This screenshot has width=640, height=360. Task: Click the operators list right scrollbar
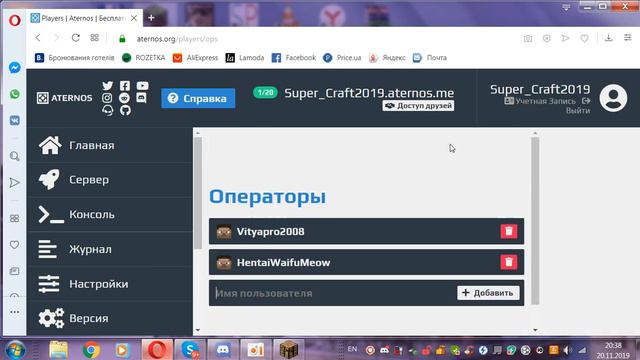tap(535, 221)
